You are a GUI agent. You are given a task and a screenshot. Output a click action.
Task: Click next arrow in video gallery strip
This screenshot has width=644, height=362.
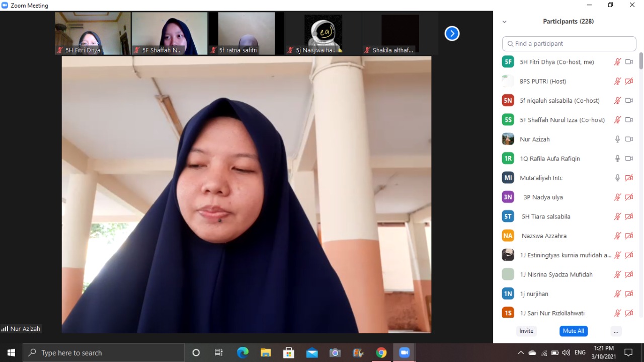click(x=452, y=33)
